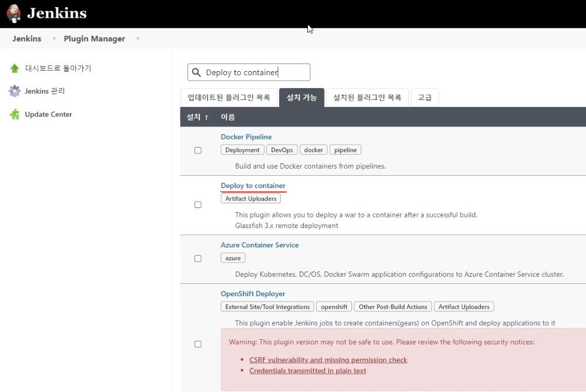Focus the plugin search input field
This screenshot has width=586, height=392.
point(256,73)
